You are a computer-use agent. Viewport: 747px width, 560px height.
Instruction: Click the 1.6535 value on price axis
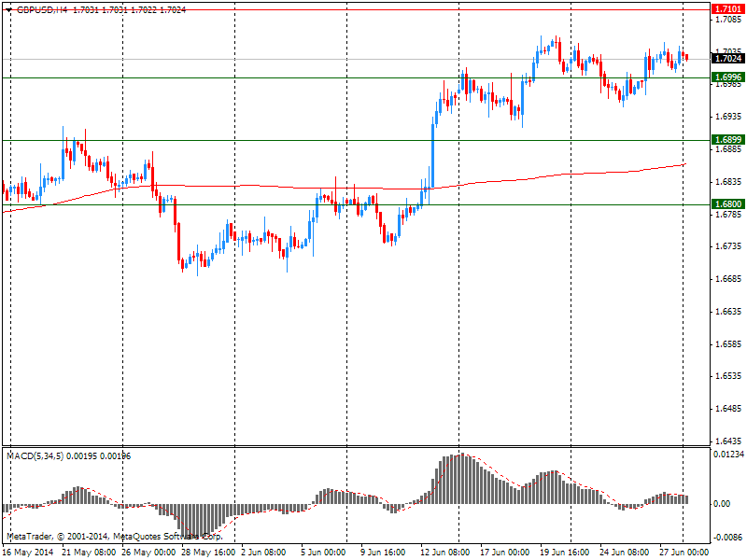[x=729, y=376]
